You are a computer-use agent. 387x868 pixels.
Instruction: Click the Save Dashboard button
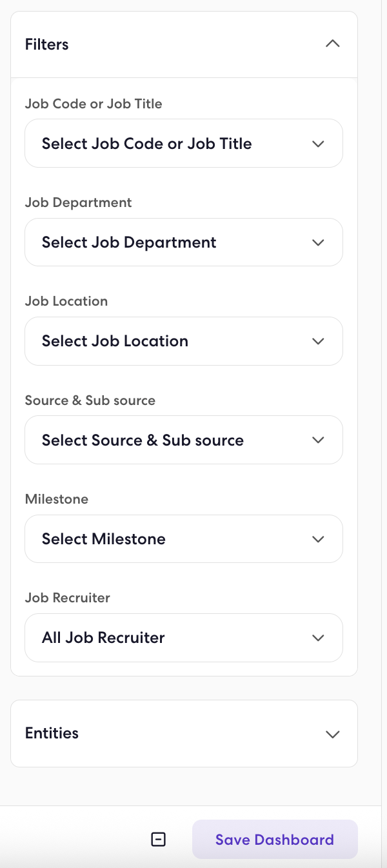coord(275,840)
